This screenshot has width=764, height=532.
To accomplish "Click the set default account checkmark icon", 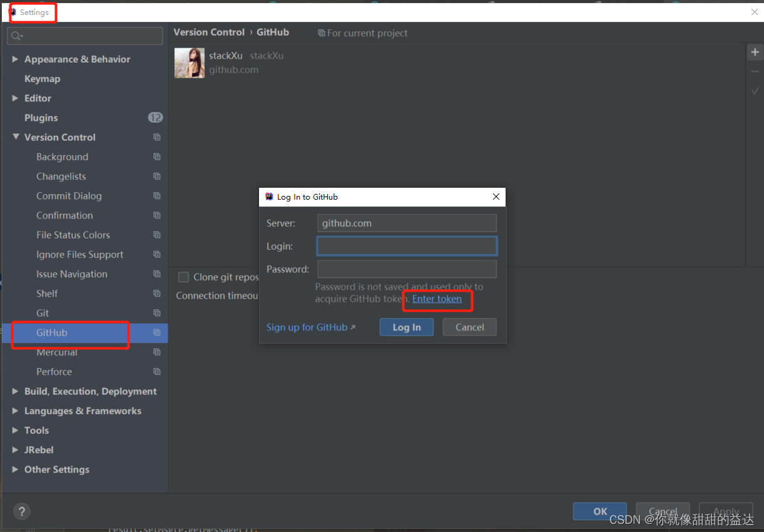I will pyautogui.click(x=755, y=91).
